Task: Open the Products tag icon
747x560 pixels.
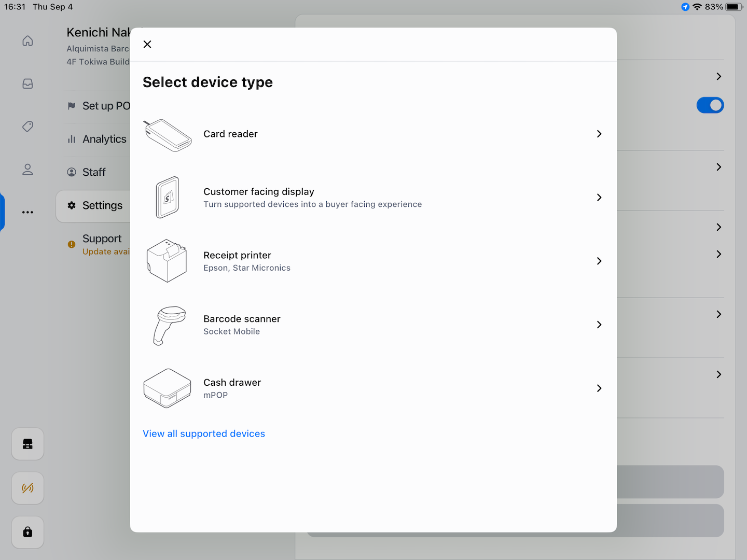Action: (28, 127)
